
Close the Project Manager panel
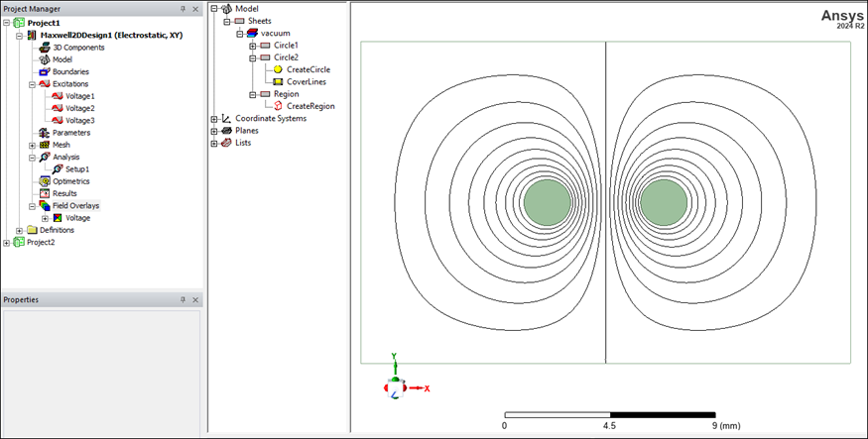click(x=195, y=9)
